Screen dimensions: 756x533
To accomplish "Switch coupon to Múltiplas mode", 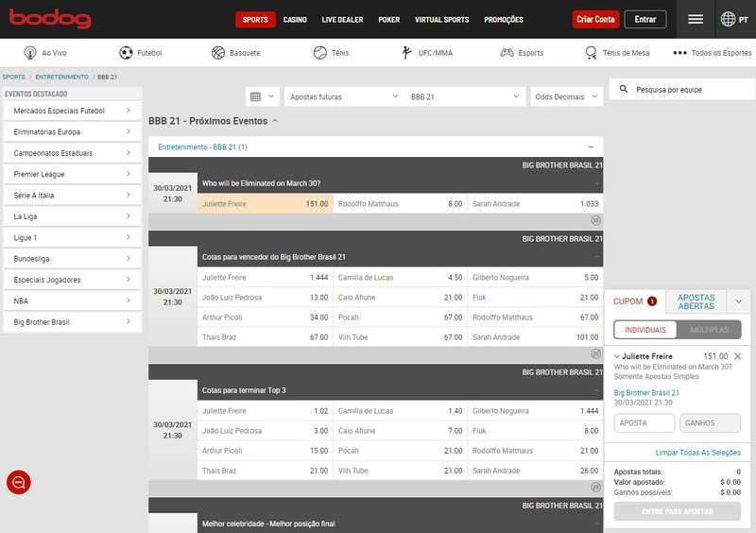I will click(x=709, y=330).
